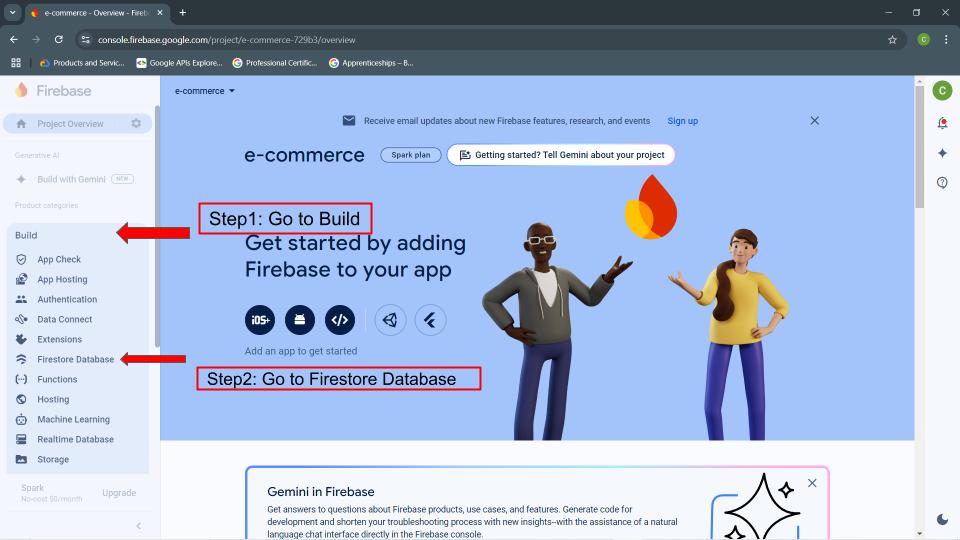Reload the page
960x540 pixels.
(x=59, y=39)
